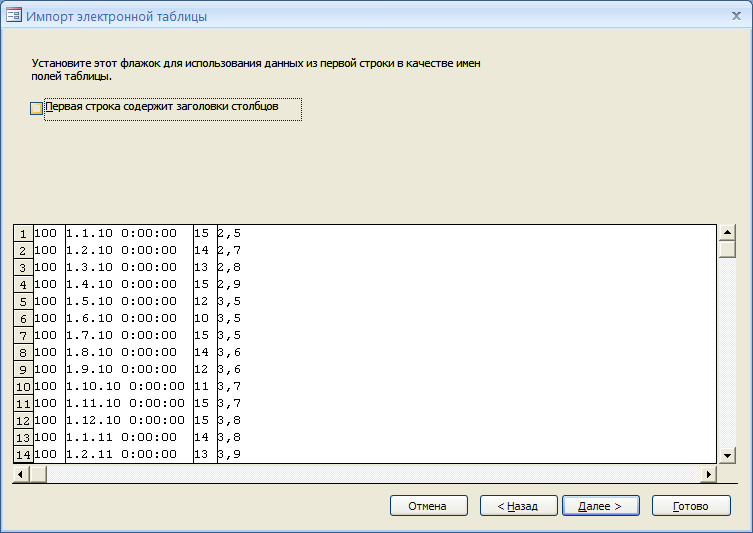Select row header number 11

pyautogui.click(x=23, y=403)
